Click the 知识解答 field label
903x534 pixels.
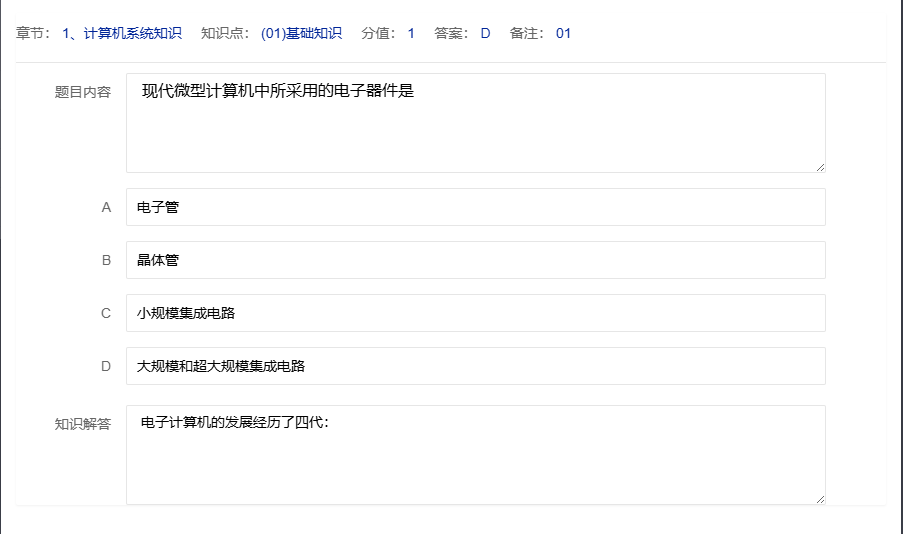pyautogui.click(x=82, y=424)
